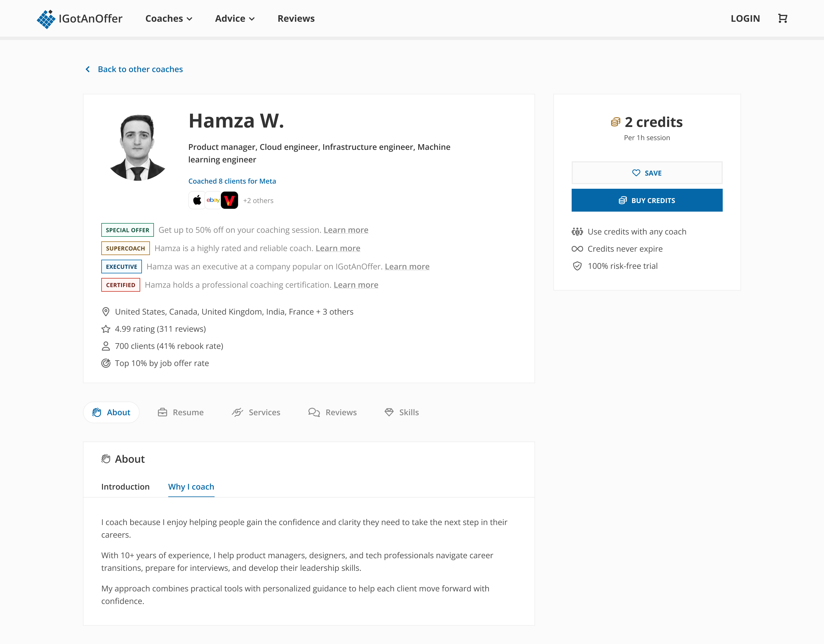Click the EXECUTIVE badge
This screenshot has height=644, width=824.
coord(122,267)
